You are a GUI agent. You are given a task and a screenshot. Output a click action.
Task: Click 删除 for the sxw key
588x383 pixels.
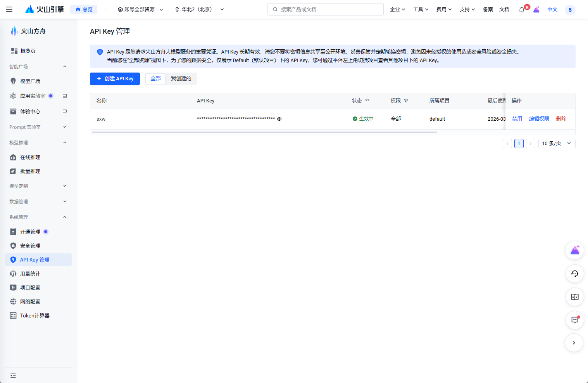click(561, 119)
